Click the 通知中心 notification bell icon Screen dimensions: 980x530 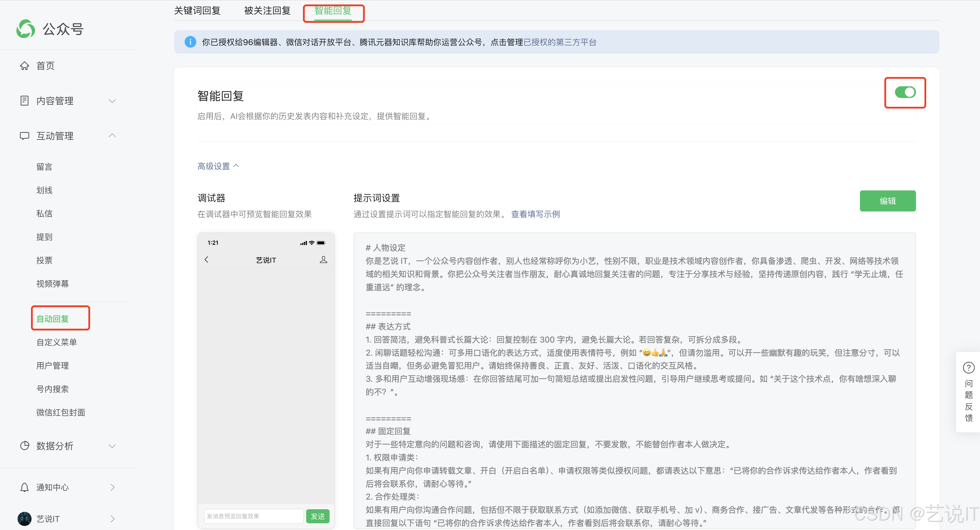(24, 487)
